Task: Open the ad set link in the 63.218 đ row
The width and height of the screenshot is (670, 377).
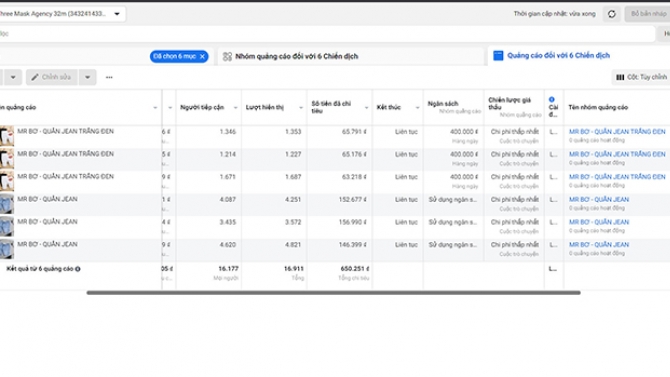Action: pyautogui.click(x=617, y=177)
